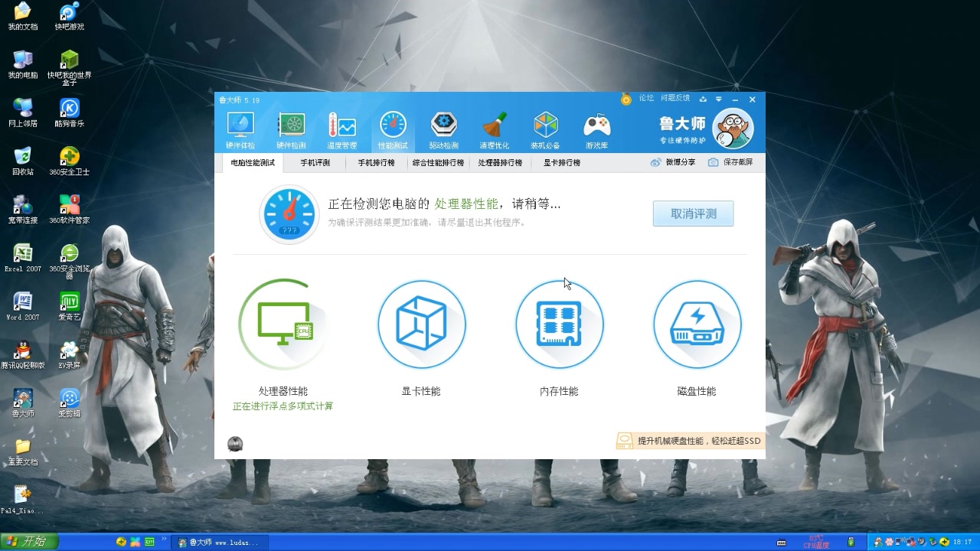Screen dimensions: 980x551
Task: Open 快吧游戏 desktop icon
Action: [x=70, y=16]
